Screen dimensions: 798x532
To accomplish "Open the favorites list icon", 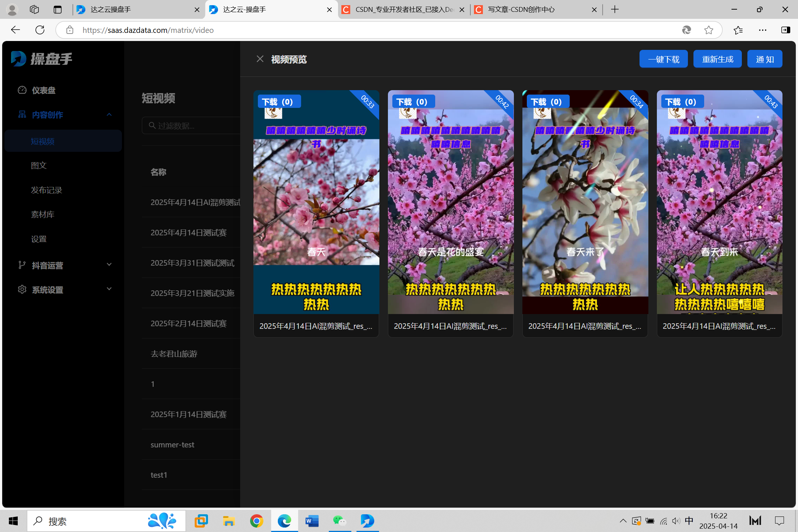I will [x=738, y=30].
